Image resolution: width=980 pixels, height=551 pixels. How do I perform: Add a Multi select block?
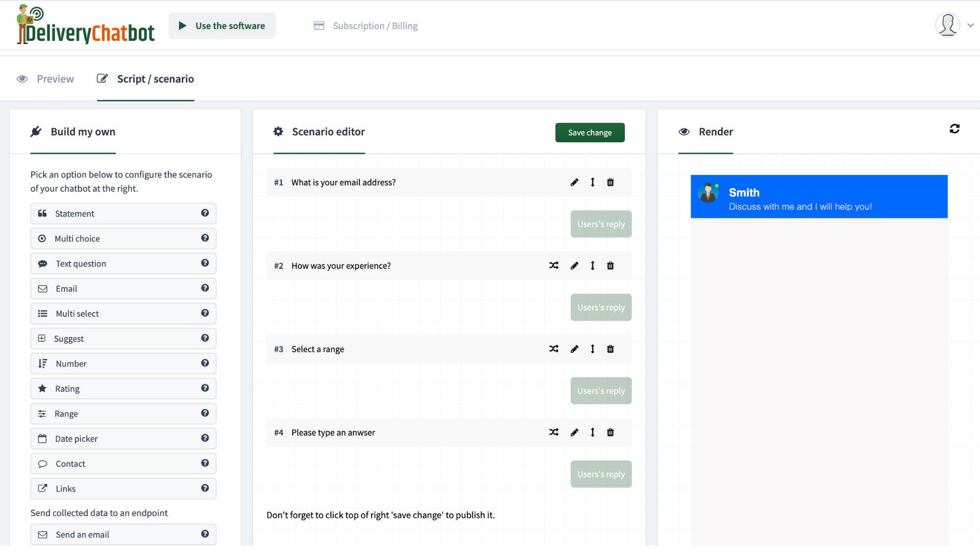click(123, 313)
